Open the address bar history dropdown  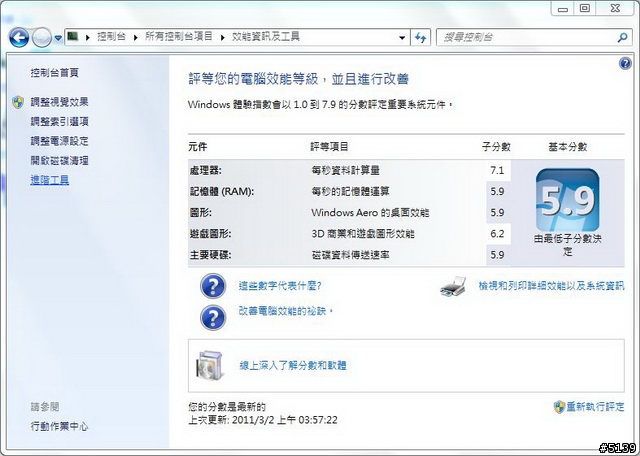[402, 38]
